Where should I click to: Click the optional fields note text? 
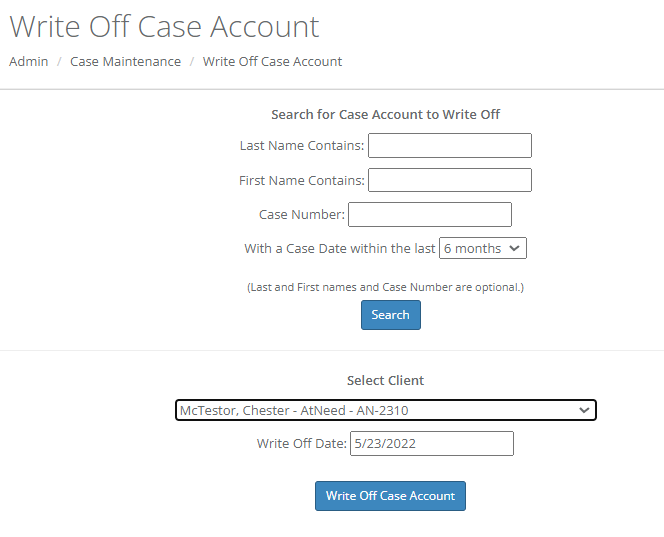click(x=385, y=287)
